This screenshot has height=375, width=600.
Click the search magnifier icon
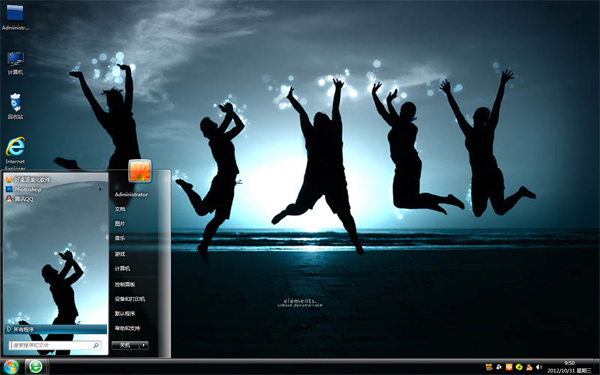point(96,345)
